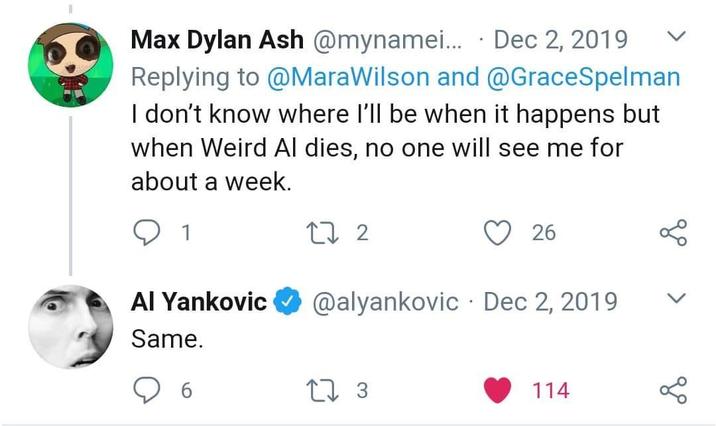Image resolution: width=716 pixels, height=426 pixels.
Task: Share Max Dylan Ash's tweet
Action: point(674,233)
